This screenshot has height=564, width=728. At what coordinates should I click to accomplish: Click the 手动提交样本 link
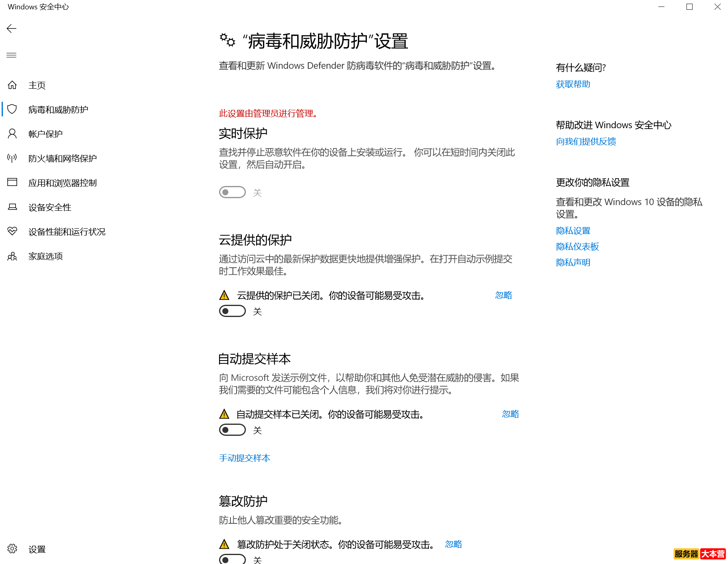[x=245, y=458]
